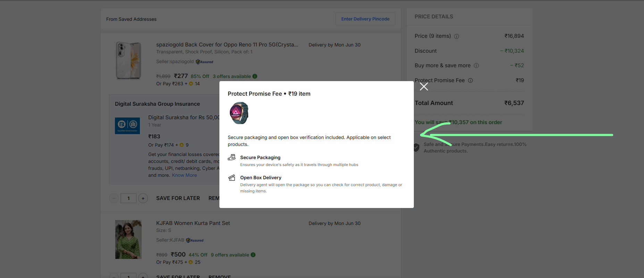Viewport: 644px width, 278px height.
Task: Close the Protect Promise Fee popup
Action: 424,87
